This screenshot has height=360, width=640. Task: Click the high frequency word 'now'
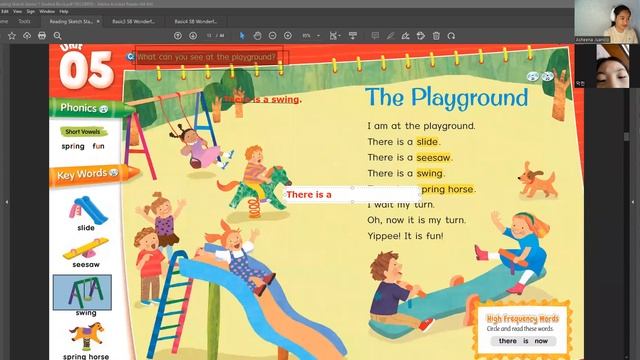pyautogui.click(x=541, y=341)
